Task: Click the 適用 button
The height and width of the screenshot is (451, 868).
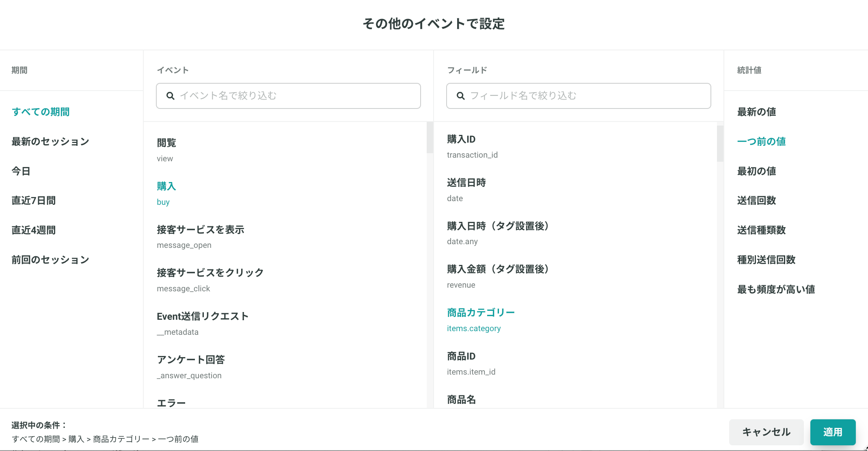Action: 833,432
